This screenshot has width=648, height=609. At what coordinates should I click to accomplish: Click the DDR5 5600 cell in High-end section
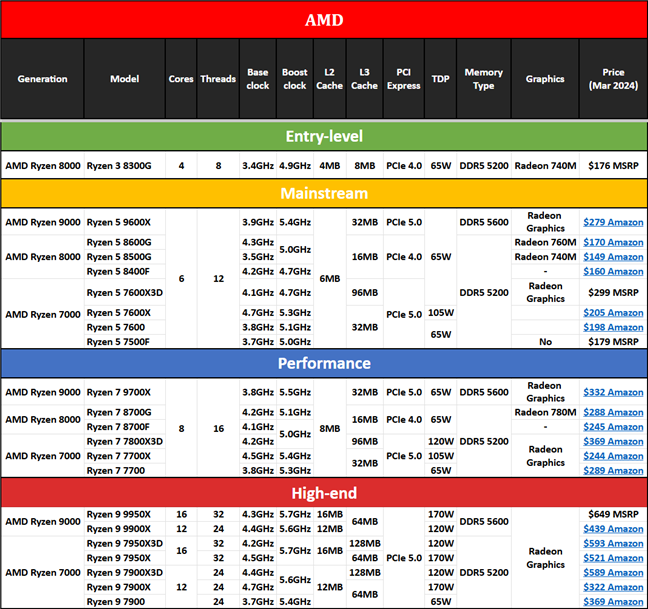[484, 521]
